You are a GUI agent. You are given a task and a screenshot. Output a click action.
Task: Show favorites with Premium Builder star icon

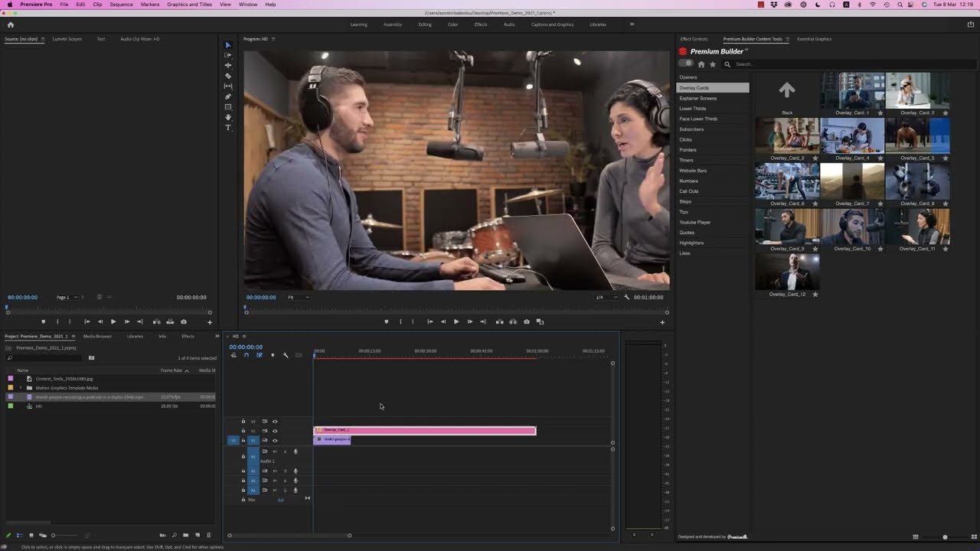[x=713, y=64]
